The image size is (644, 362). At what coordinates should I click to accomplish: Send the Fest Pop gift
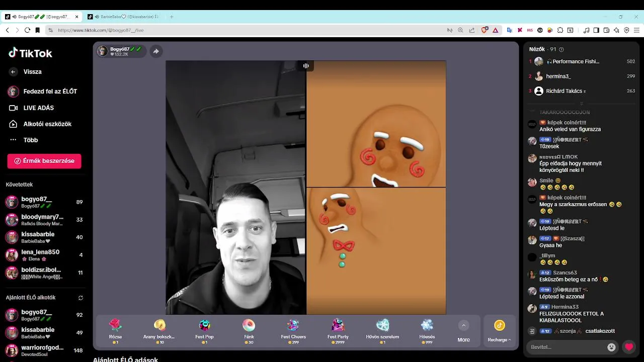[x=204, y=330]
